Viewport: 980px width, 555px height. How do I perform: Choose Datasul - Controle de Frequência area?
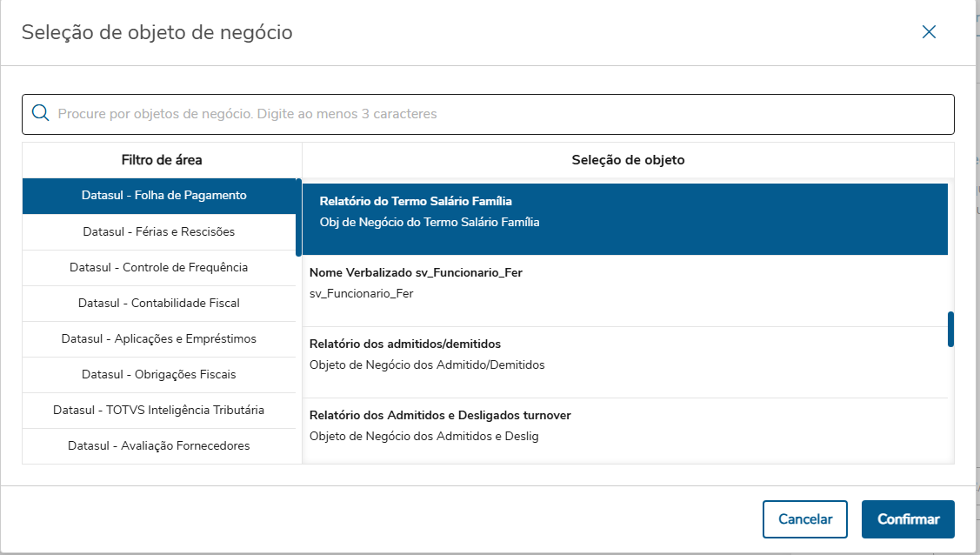pos(159,268)
